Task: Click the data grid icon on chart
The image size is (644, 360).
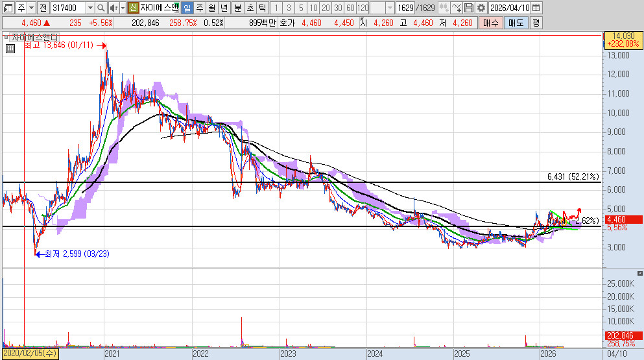Action: [x=10, y=48]
